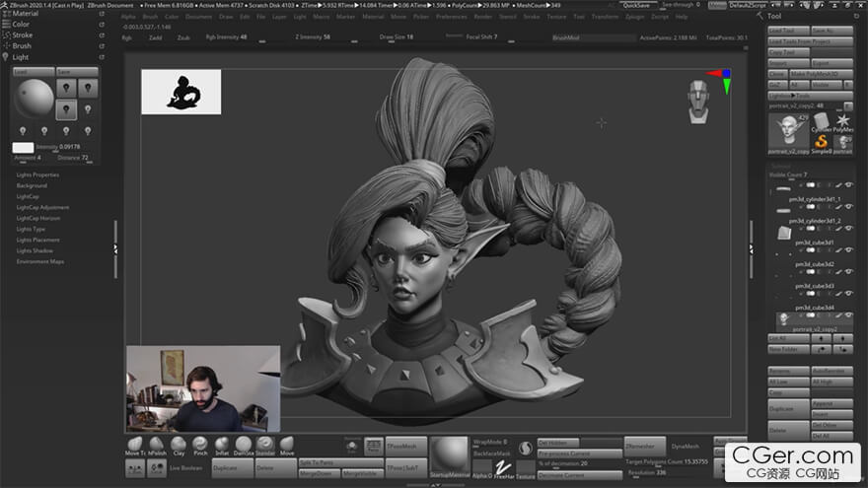Viewport: 868px width, 488px height.
Task: Select the DamStandard brush
Action: pos(243,446)
